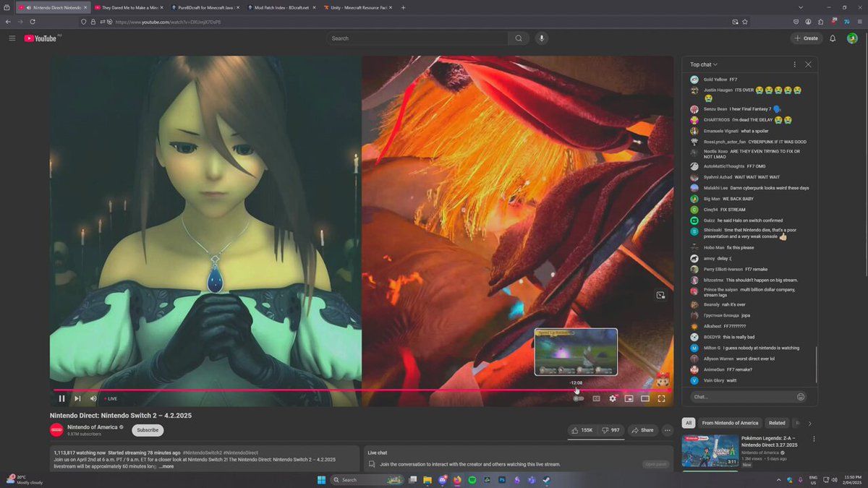Switch player to theater mode
The height and width of the screenshot is (488, 868).
pyautogui.click(x=645, y=398)
